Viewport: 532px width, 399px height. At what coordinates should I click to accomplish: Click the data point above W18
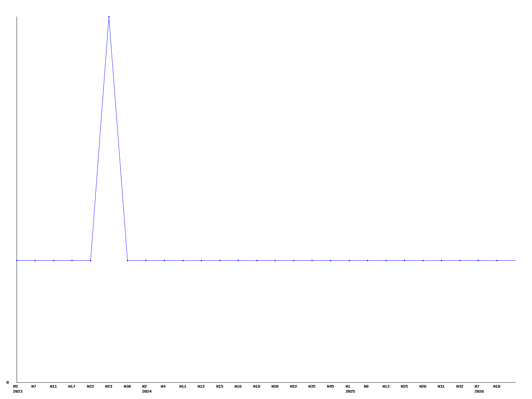coord(257,260)
